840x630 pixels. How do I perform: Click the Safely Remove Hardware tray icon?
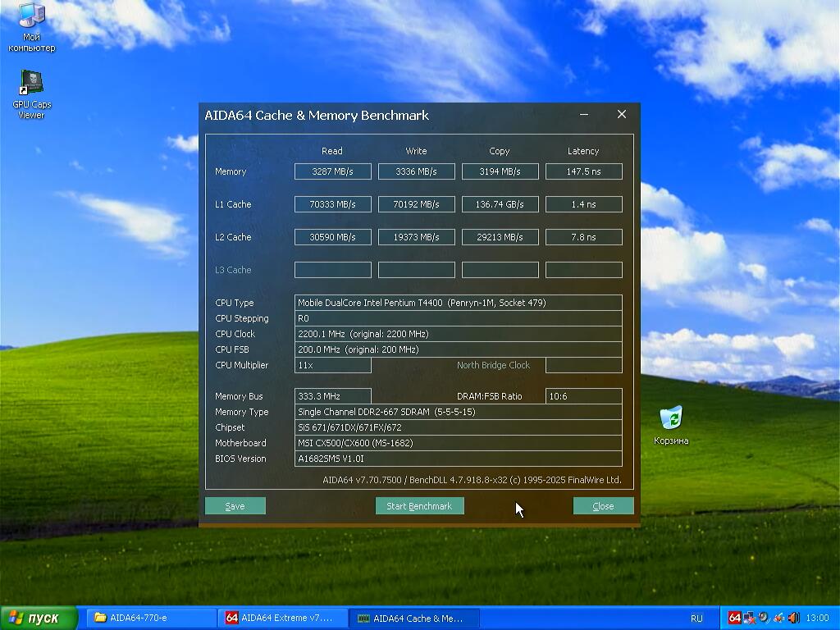pos(778,618)
